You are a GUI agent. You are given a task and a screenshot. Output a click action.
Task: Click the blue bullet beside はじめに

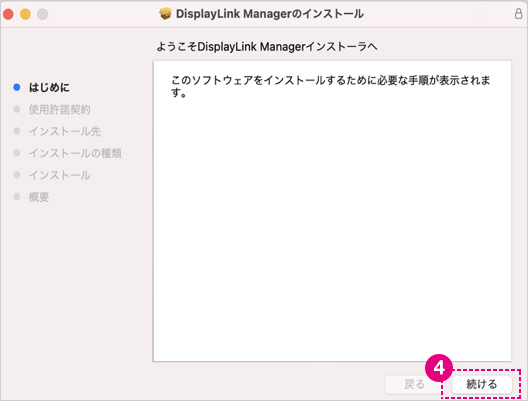point(16,87)
